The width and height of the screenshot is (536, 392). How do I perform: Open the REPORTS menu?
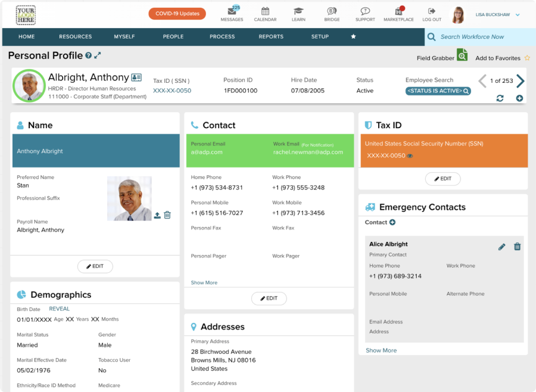click(271, 36)
